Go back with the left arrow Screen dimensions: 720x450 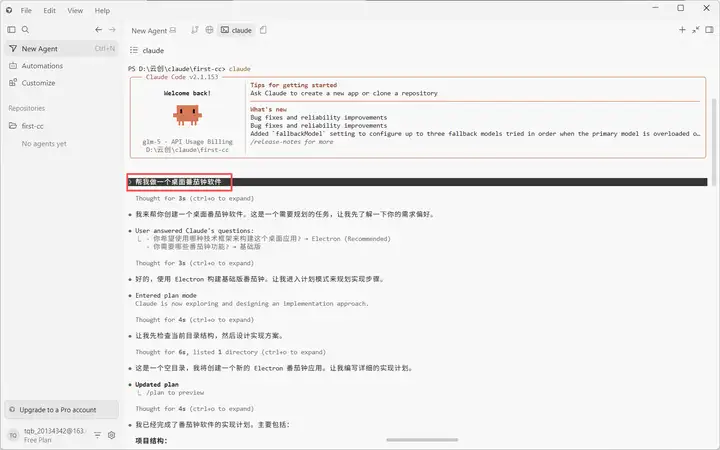point(98,29)
